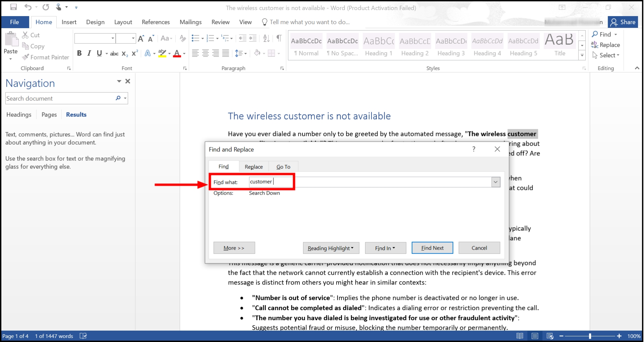Switch to the Replace tab

coord(253,166)
